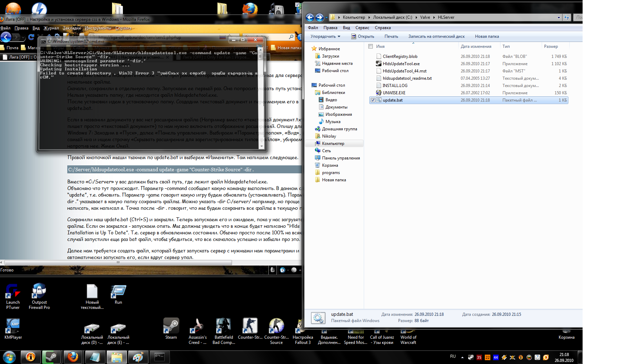Select the Launch PTuner desktop icon
The width and height of the screenshot is (636, 364).
coord(13,296)
